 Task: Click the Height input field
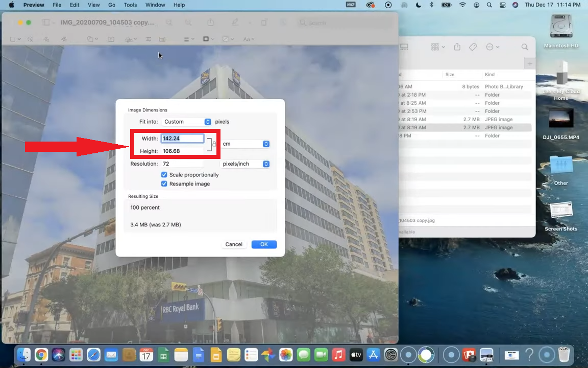[x=182, y=151]
